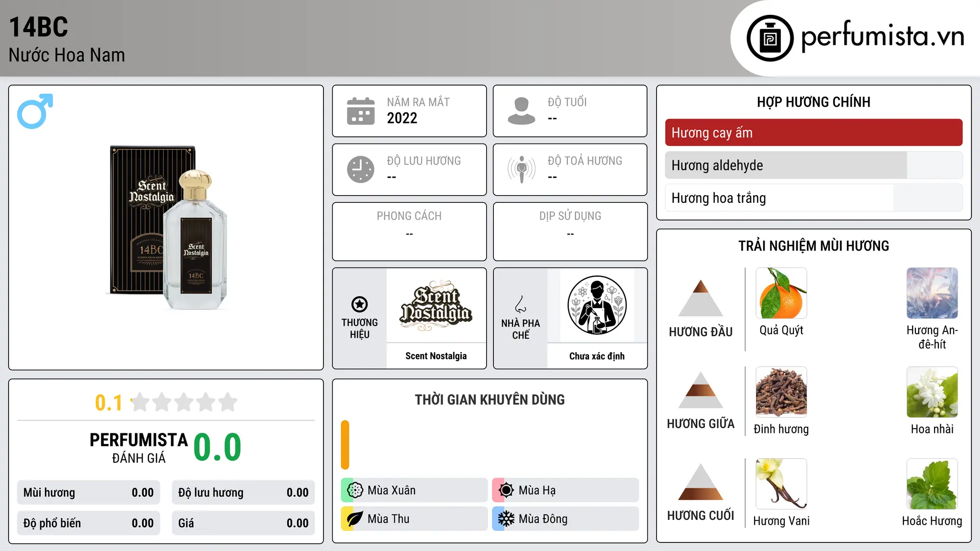The height and width of the screenshot is (551, 980).
Task: Open the Scent Nostalgia brand name link
Action: click(x=436, y=356)
